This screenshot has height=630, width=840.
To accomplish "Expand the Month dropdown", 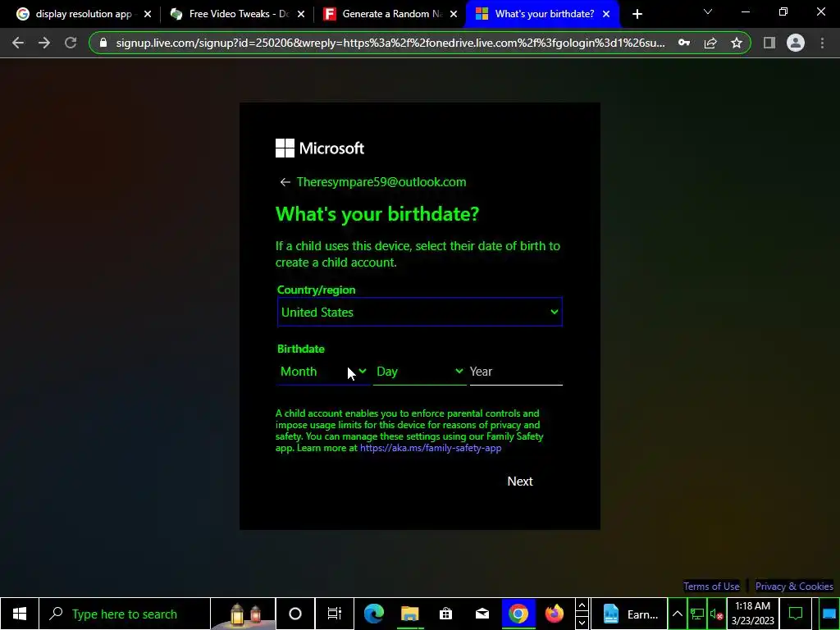I will 323,372.
